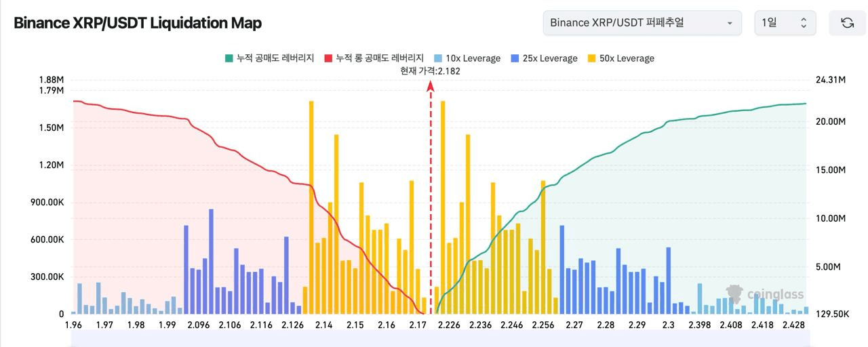The height and width of the screenshot is (347, 868).
Task: Click the 2.226 x-axis label
Action: [x=450, y=325]
